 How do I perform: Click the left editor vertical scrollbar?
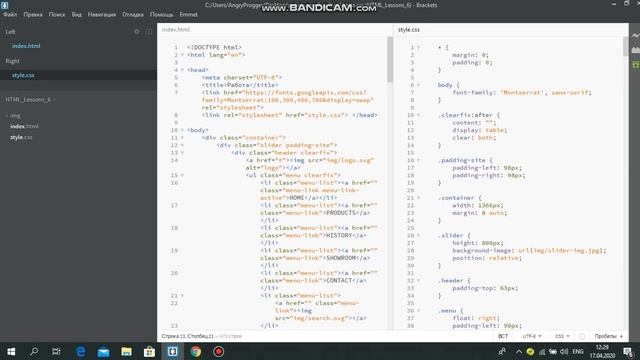click(x=390, y=60)
